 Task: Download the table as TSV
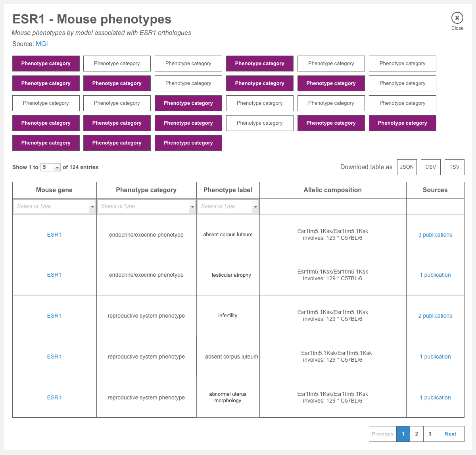pyautogui.click(x=454, y=167)
